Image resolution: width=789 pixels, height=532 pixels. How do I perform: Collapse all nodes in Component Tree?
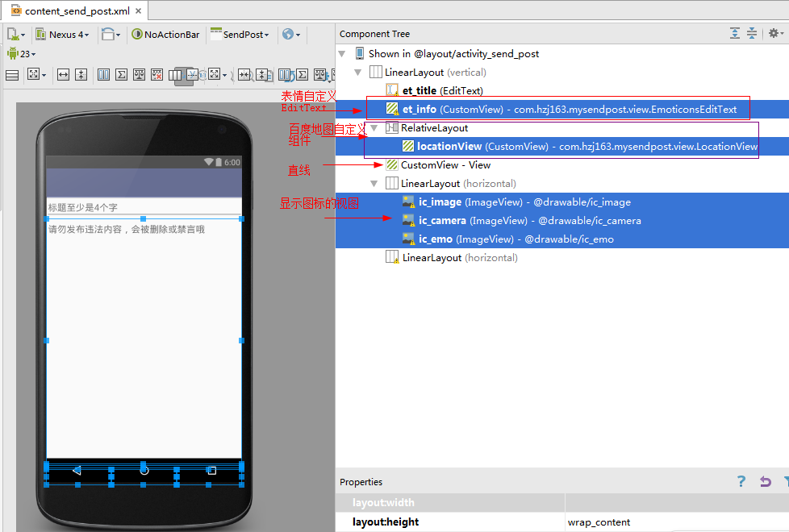[752, 34]
